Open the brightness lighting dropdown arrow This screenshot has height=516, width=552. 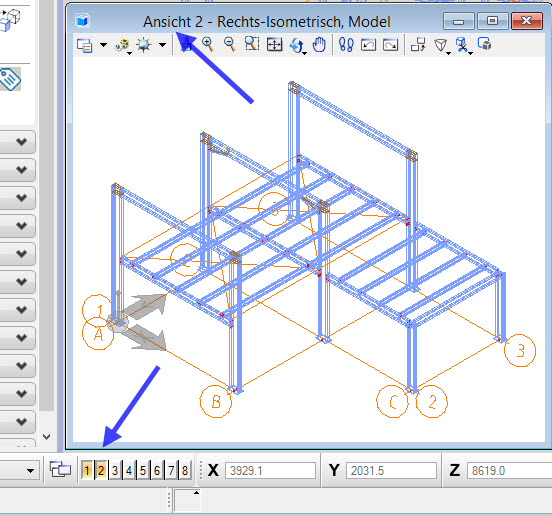pos(162,45)
